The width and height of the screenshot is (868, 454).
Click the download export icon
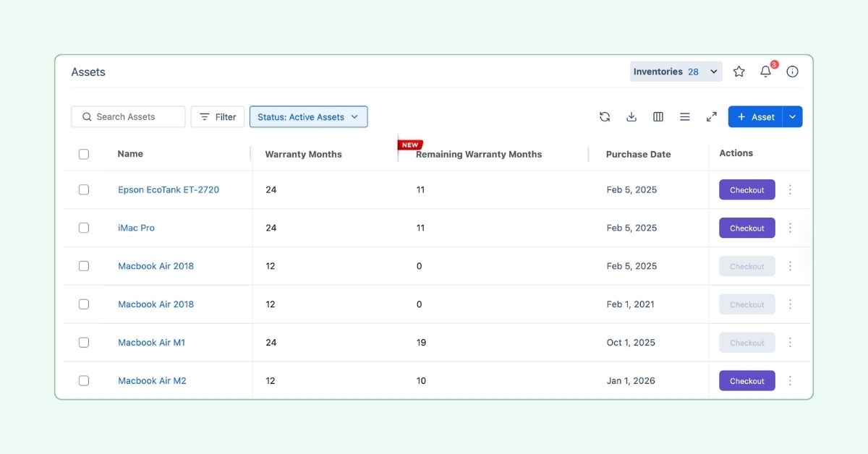631,117
